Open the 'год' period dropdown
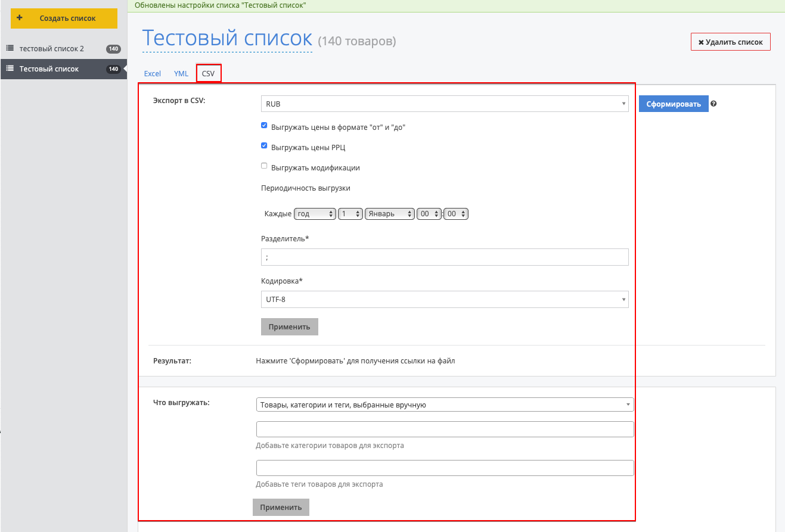Image resolution: width=785 pixels, height=532 pixels. (315, 214)
